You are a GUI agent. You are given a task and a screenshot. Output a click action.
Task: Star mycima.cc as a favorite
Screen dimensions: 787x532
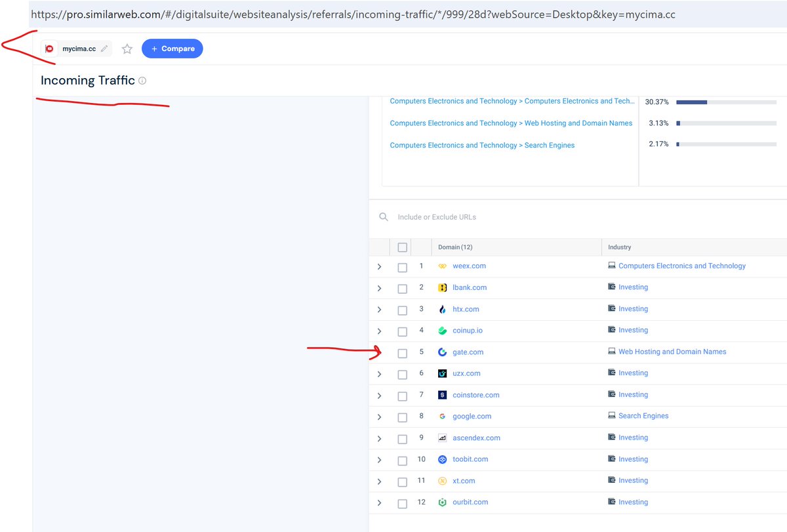pyautogui.click(x=127, y=49)
